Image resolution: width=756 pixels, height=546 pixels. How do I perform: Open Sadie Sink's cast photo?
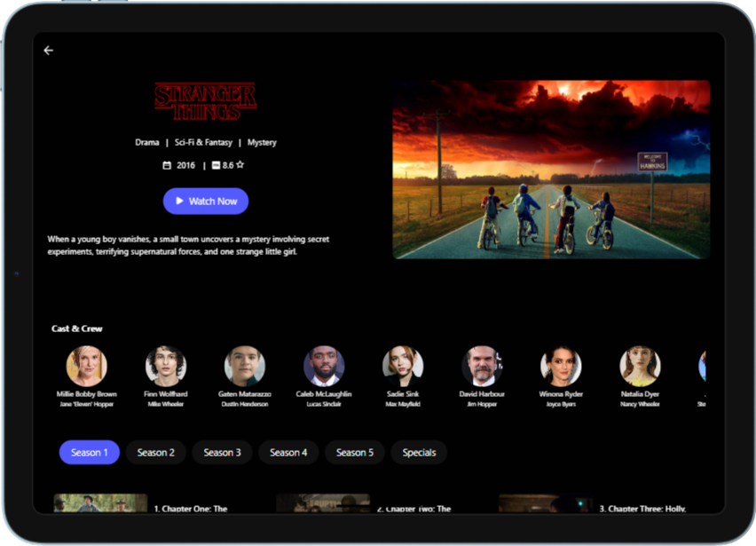[403, 366]
